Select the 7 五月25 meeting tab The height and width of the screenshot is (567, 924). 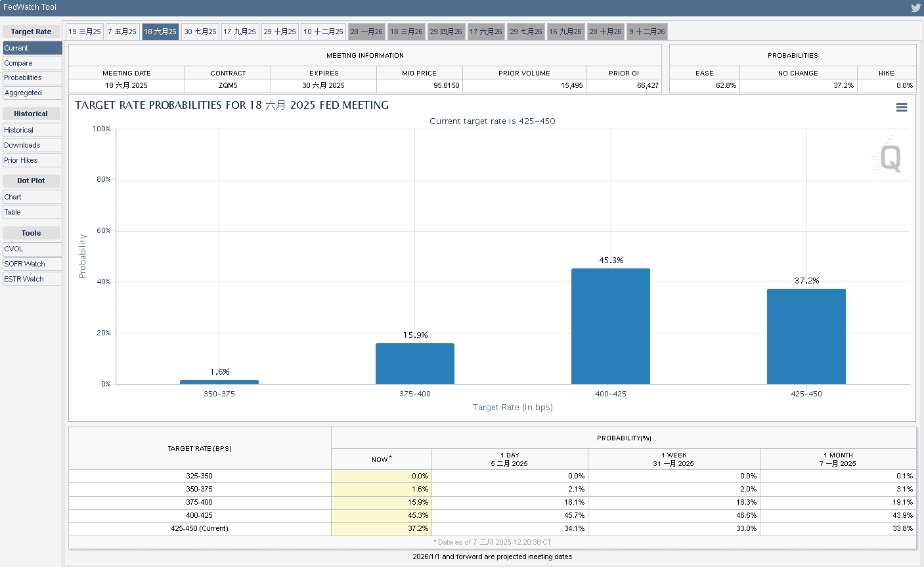122,31
